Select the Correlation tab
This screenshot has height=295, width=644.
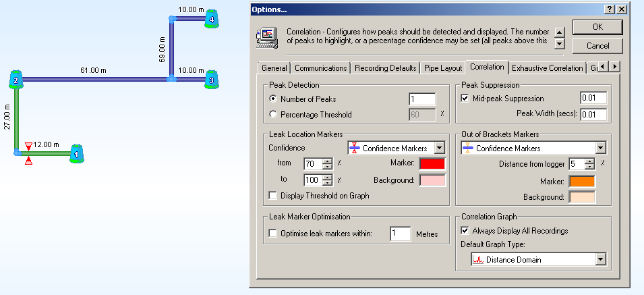point(487,67)
